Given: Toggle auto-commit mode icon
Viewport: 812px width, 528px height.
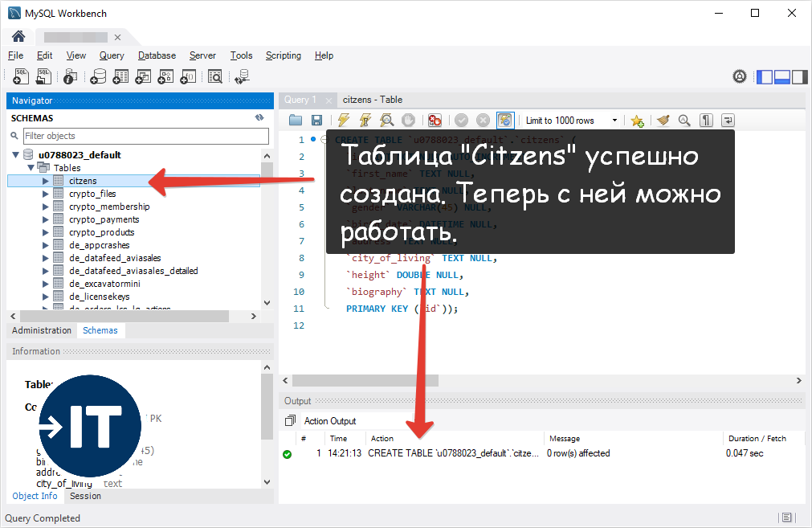Looking at the screenshot, I should click(505, 121).
